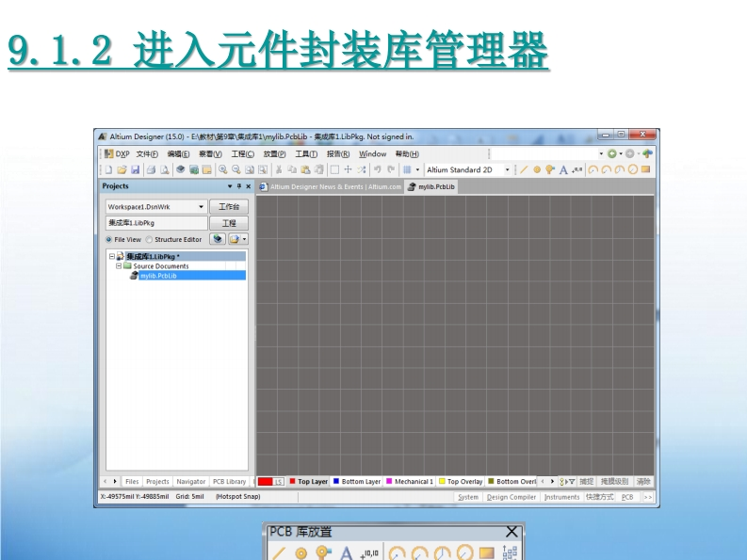The image size is (747, 560).
Task: Click Place Via icon in main toolbar
Action: click(x=550, y=169)
